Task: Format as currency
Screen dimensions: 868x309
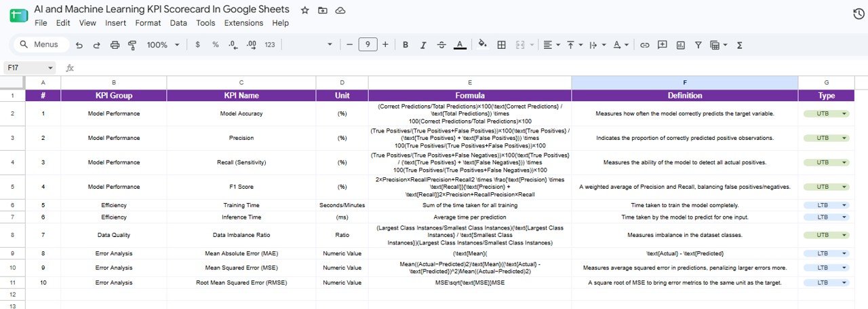Action: 197,45
